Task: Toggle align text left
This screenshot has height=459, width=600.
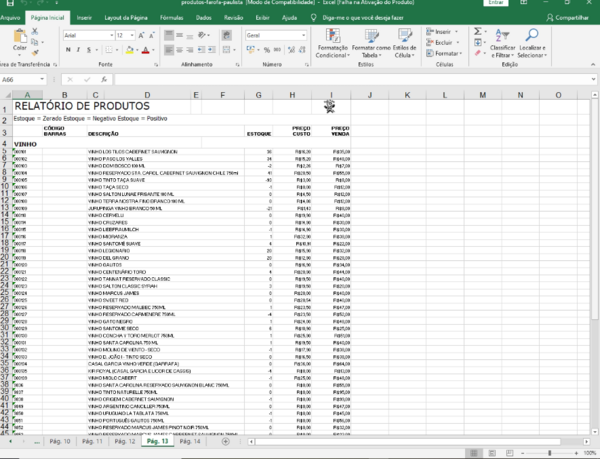Action: click(x=169, y=50)
